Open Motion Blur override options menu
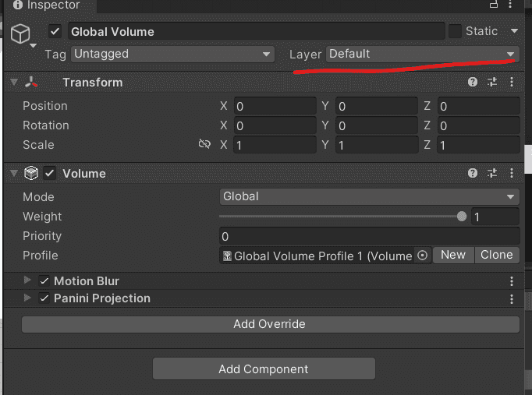The height and width of the screenshot is (395, 532). [x=512, y=280]
